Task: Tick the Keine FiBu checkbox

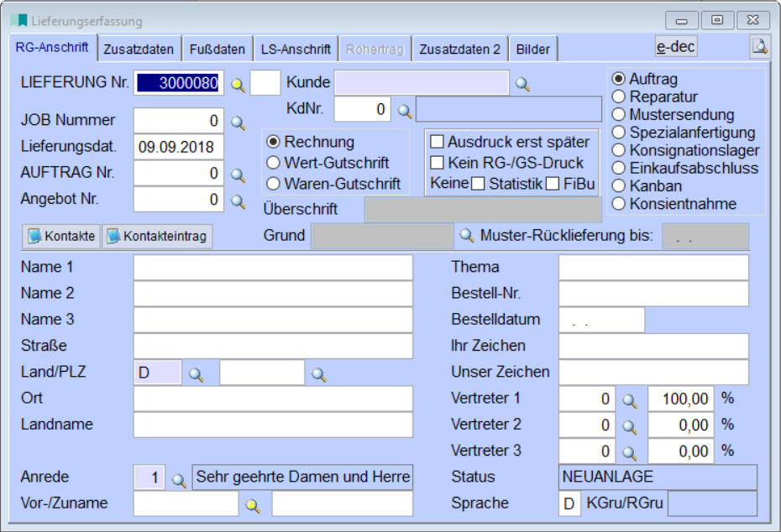Action: coord(553,184)
